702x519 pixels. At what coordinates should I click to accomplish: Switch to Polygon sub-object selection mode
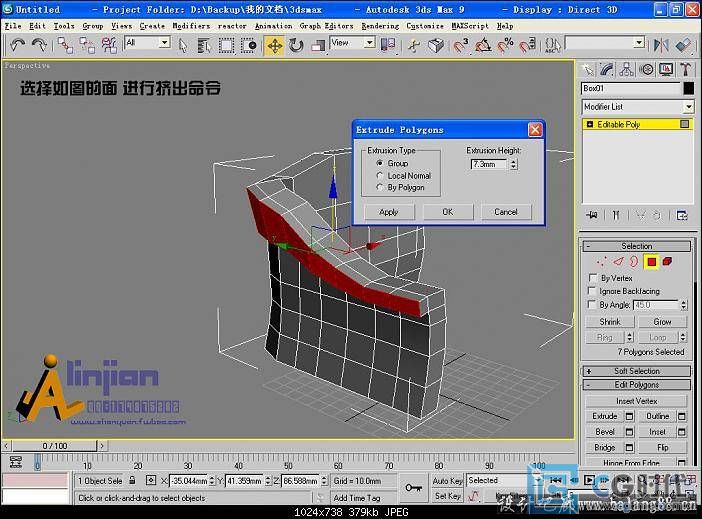[x=651, y=262]
